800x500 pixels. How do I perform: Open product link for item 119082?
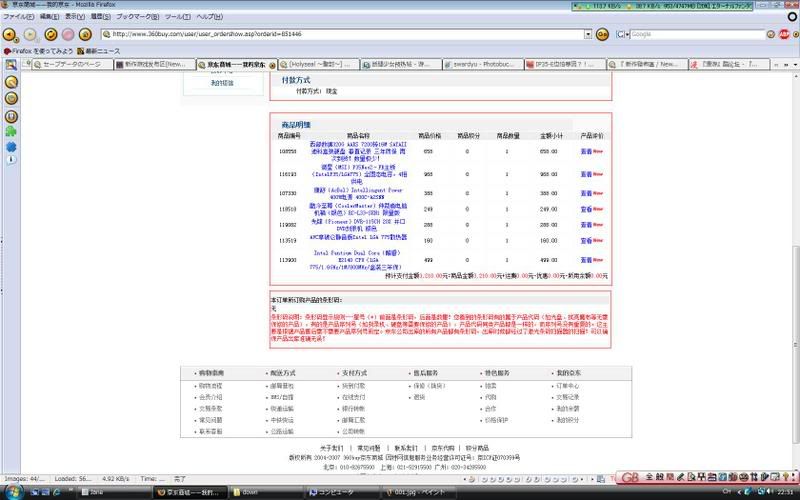[x=358, y=225]
